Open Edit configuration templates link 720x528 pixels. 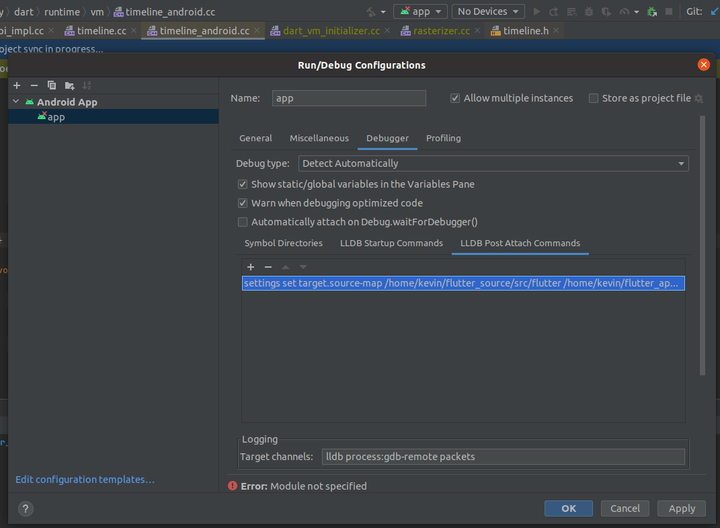click(85, 480)
